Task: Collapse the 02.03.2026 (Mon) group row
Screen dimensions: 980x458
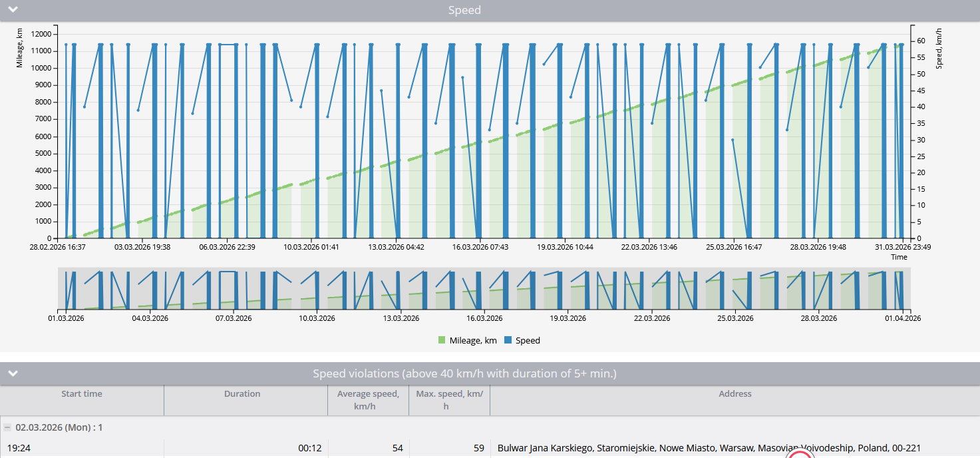Action: click(x=7, y=427)
